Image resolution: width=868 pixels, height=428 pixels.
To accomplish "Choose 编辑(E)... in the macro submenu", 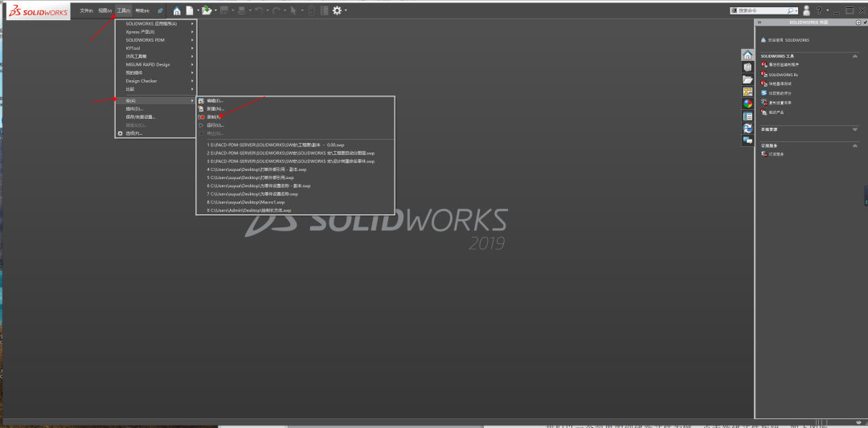I will [296, 100].
